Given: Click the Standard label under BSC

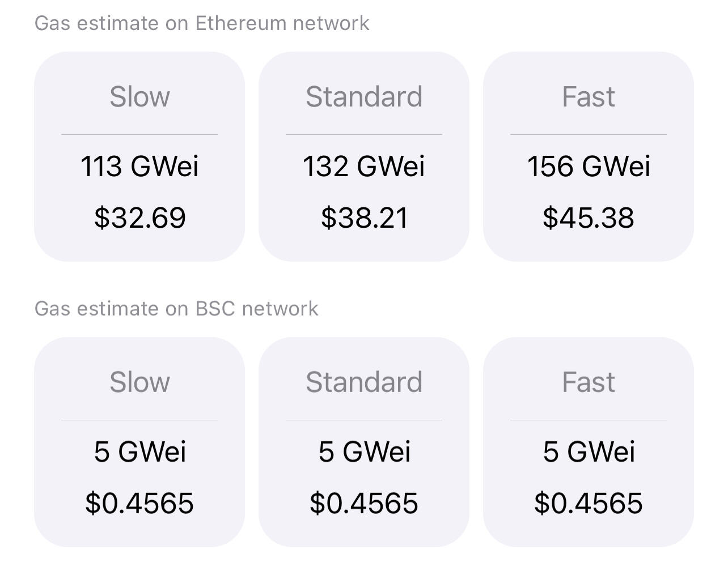Looking at the screenshot, I should point(364,382).
